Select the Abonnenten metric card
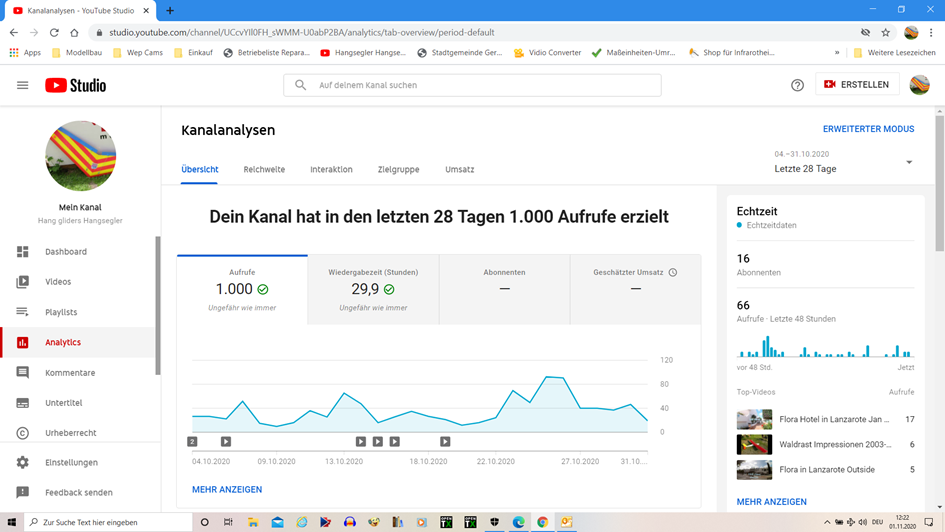The height and width of the screenshot is (532, 945). pyautogui.click(x=504, y=289)
